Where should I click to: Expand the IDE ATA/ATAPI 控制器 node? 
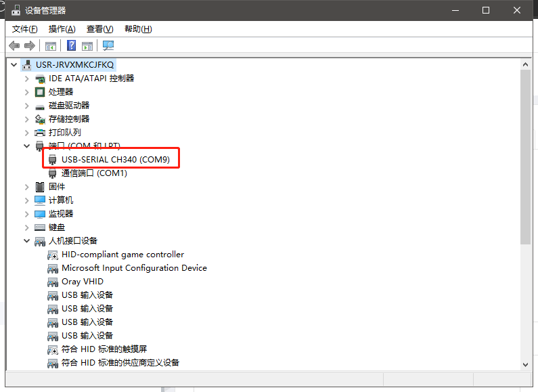click(27, 79)
